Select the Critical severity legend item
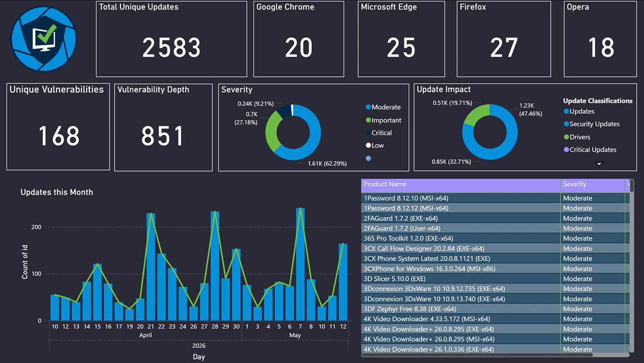The height and width of the screenshot is (363, 644). coord(379,133)
